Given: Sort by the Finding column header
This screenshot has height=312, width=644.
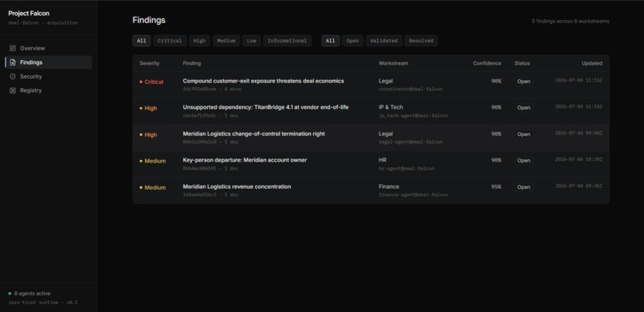Looking at the screenshot, I should [x=192, y=63].
